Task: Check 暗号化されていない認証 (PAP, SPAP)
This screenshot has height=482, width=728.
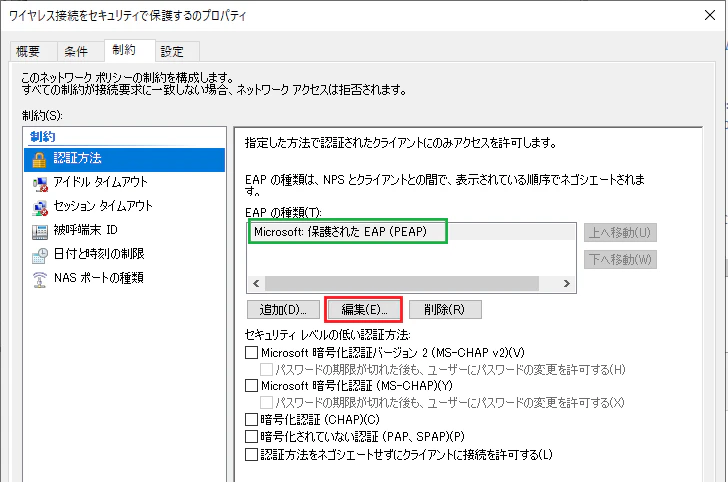Action: [251, 436]
